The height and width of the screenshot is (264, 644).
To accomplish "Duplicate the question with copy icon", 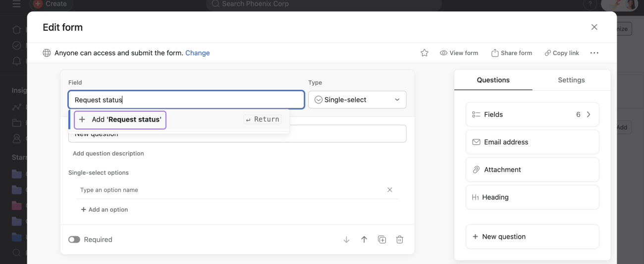I will click(x=382, y=240).
